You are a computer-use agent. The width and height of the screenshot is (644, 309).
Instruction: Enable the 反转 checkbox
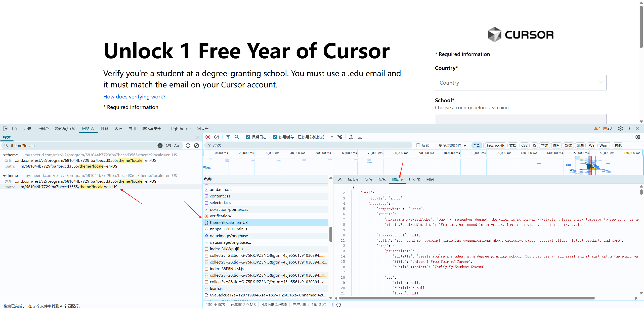pyautogui.click(x=418, y=145)
